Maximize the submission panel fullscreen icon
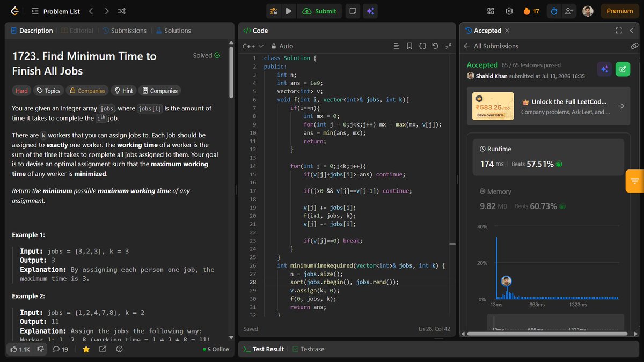The height and width of the screenshot is (362, 644). pyautogui.click(x=619, y=31)
